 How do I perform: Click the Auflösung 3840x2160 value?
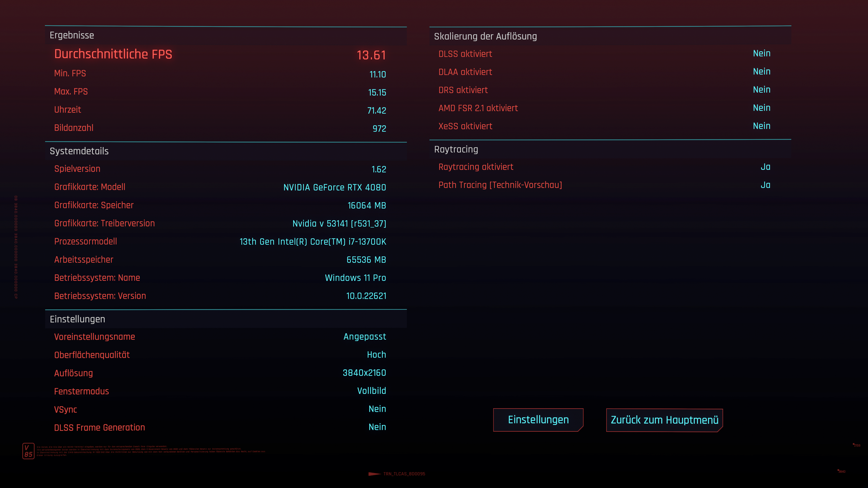coord(364,373)
